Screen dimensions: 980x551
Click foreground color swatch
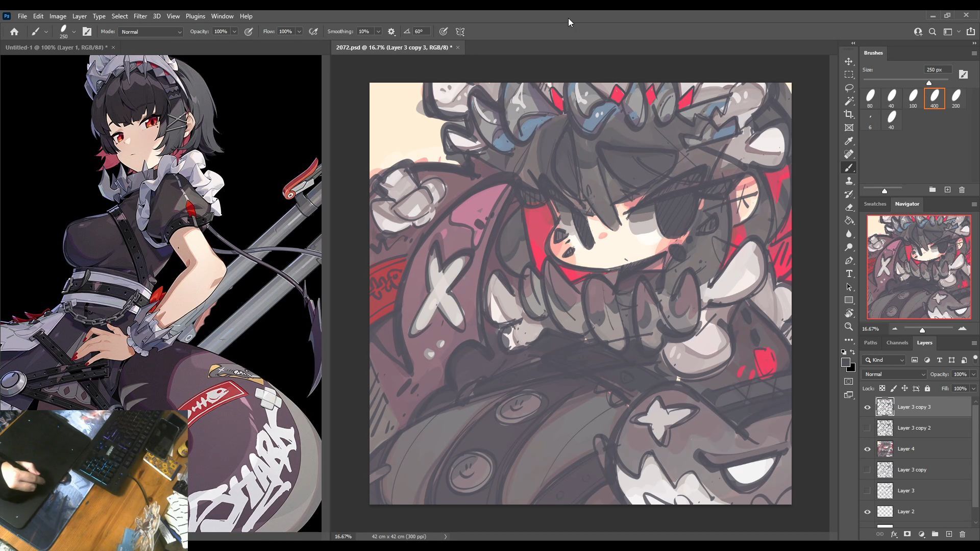[846, 362]
